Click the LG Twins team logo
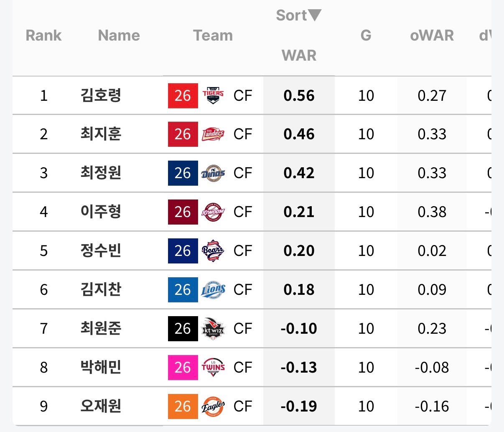Image resolution: width=504 pixels, height=432 pixels. tap(213, 368)
